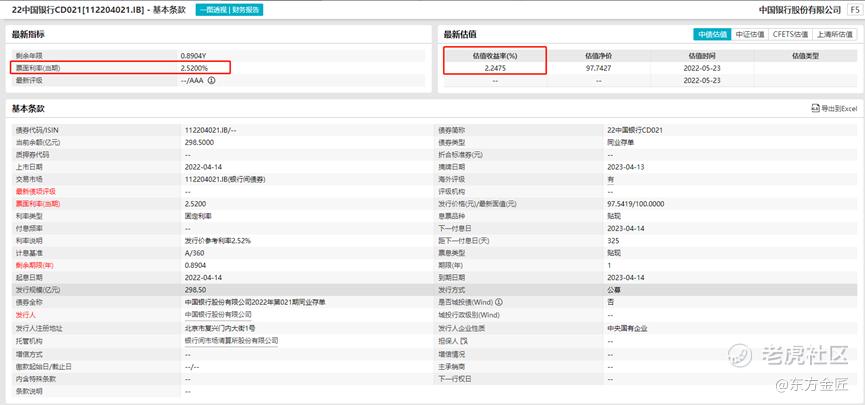Click the 2.5200% coupon rate value

[194, 68]
